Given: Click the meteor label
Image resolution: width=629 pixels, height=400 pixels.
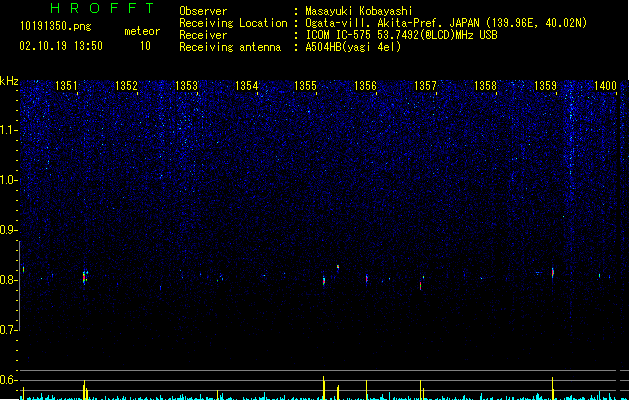Looking at the screenshot, I should (x=142, y=31).
